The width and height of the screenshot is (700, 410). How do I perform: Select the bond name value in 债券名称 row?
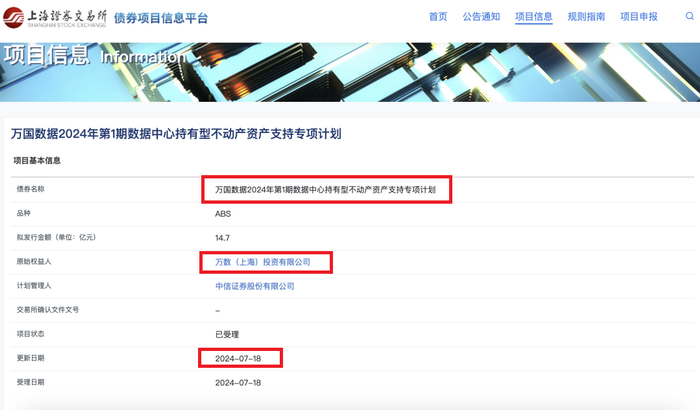point(325,189)
